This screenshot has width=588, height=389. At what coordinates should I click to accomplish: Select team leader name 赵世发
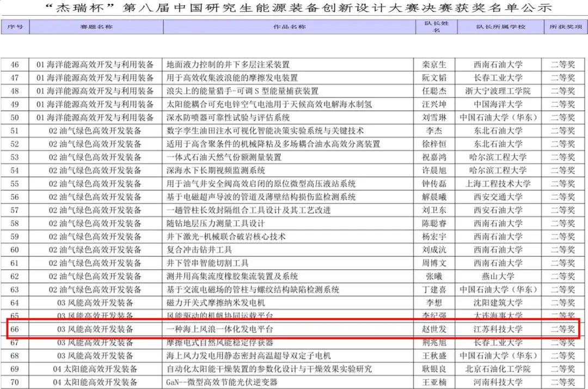434,329
